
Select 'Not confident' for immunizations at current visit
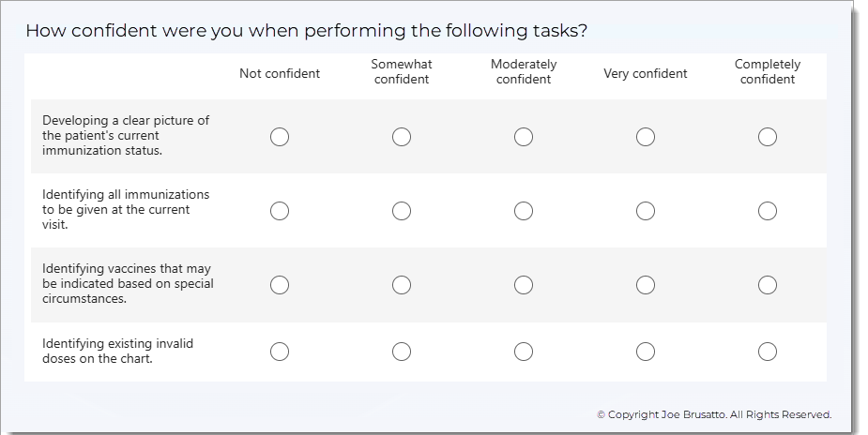coord(280,210)
